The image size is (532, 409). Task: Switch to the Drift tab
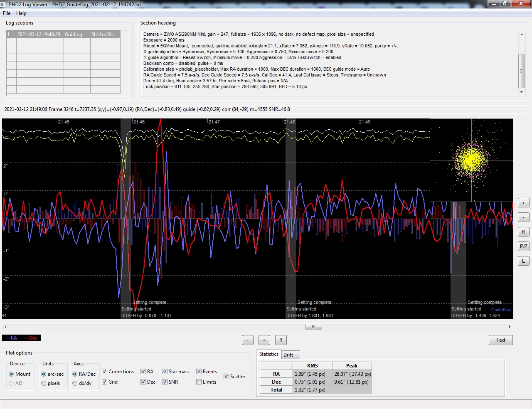coord(288,355)
